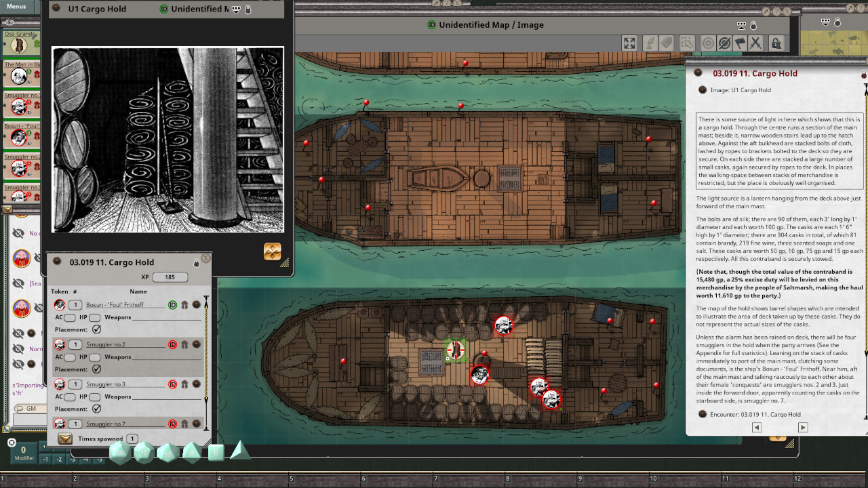Expand the Times spawned envelope in the encounter panel

coord(64,439)
